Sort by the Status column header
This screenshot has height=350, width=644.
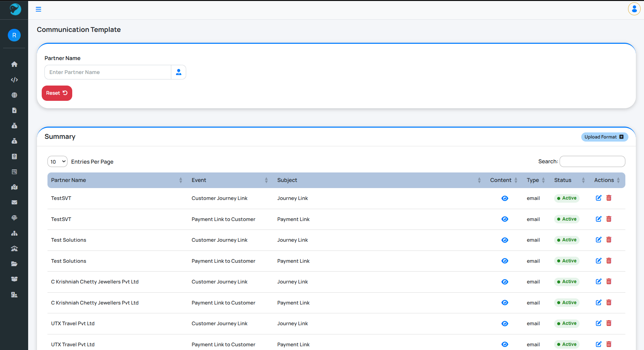pos(569,180)
